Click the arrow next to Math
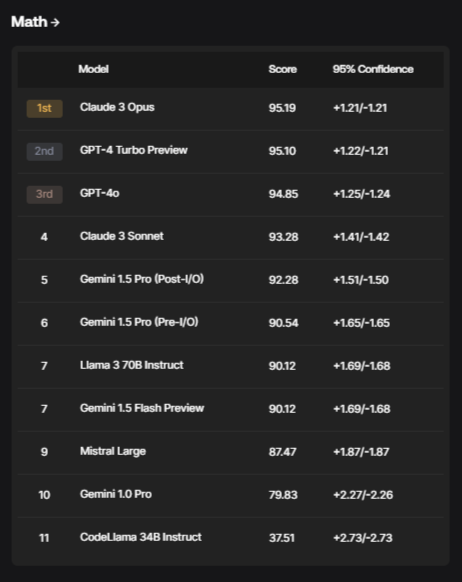 (55, 23)
